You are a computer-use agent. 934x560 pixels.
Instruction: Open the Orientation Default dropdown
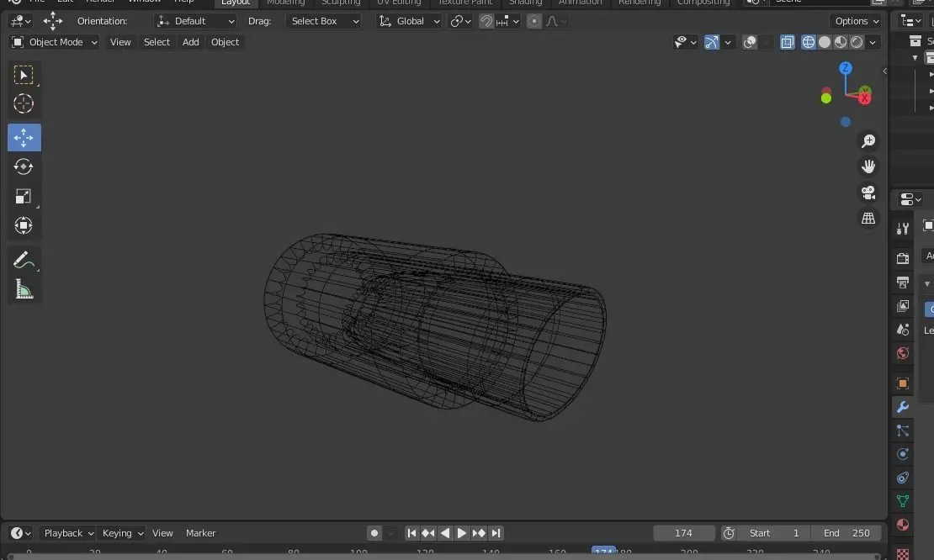(x=195, y=21)
